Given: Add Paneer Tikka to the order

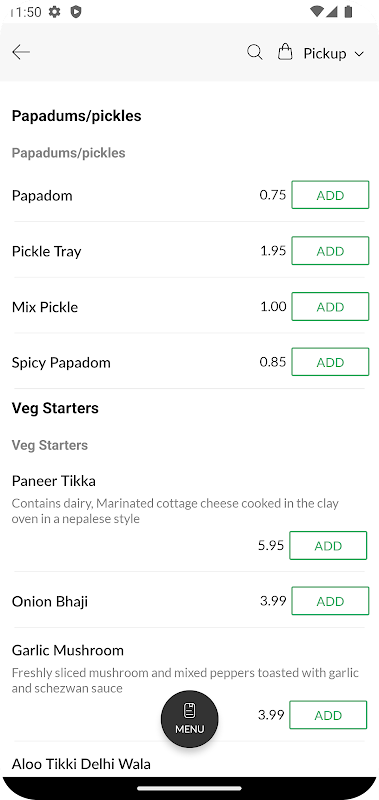Looking at the screenshot, I should [x=328, y=545].
